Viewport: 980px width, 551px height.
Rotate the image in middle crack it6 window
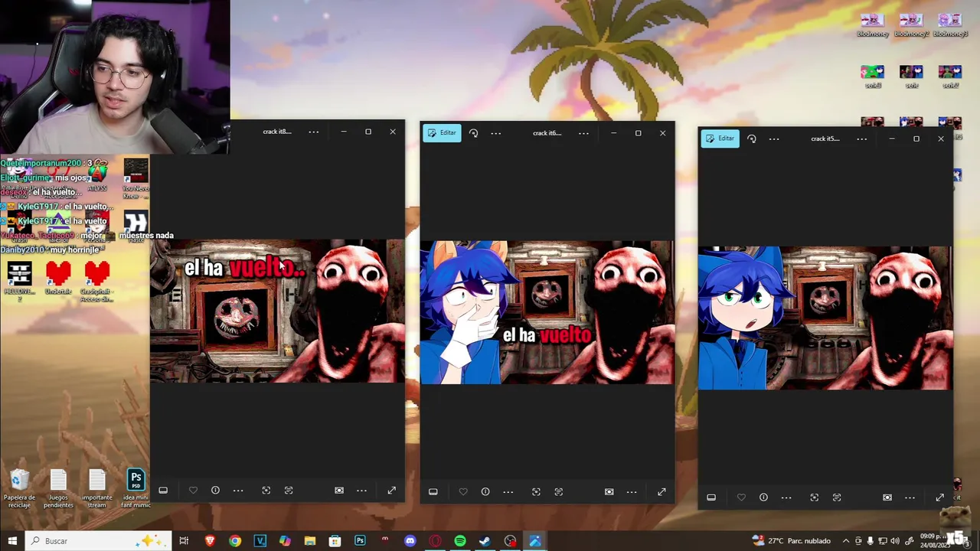coord(473,133)
